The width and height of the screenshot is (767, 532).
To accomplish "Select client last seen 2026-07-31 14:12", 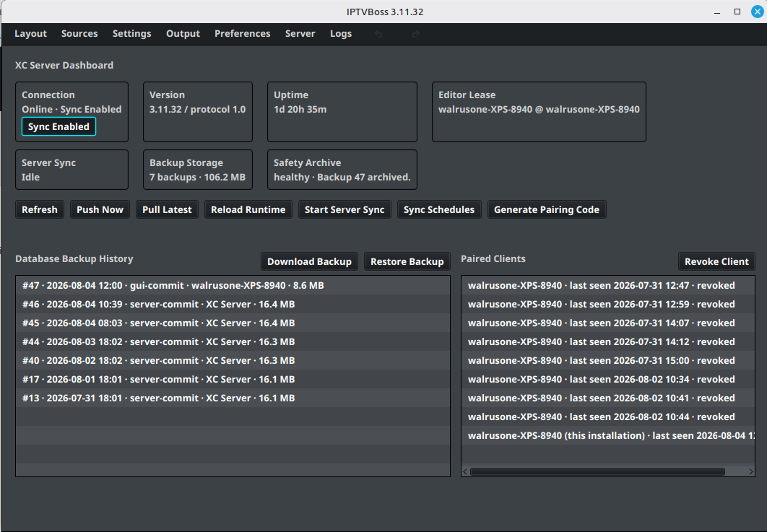I will pos(608,341).
